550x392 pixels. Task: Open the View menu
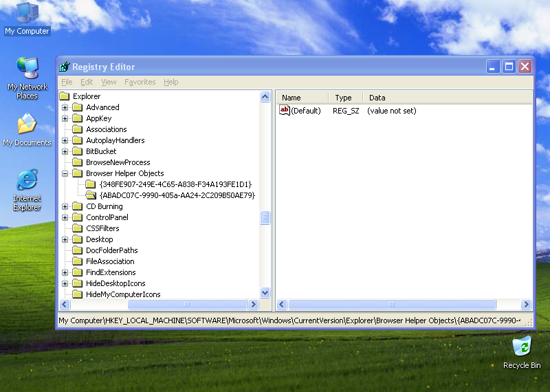tap(109, 82)
